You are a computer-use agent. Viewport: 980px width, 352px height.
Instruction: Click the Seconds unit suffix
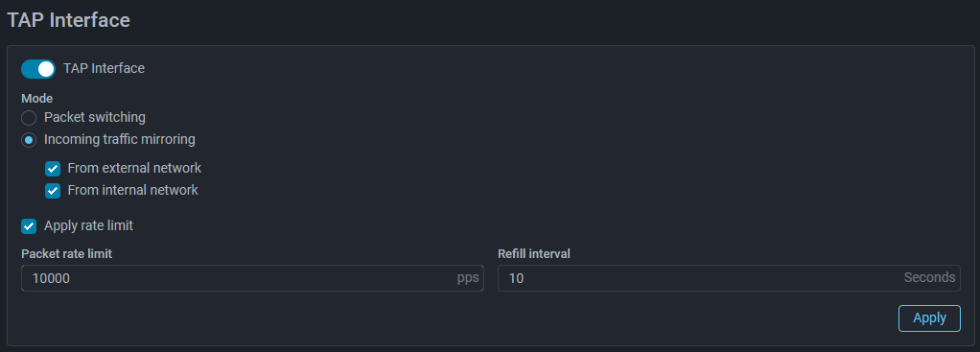pos(929,277)
